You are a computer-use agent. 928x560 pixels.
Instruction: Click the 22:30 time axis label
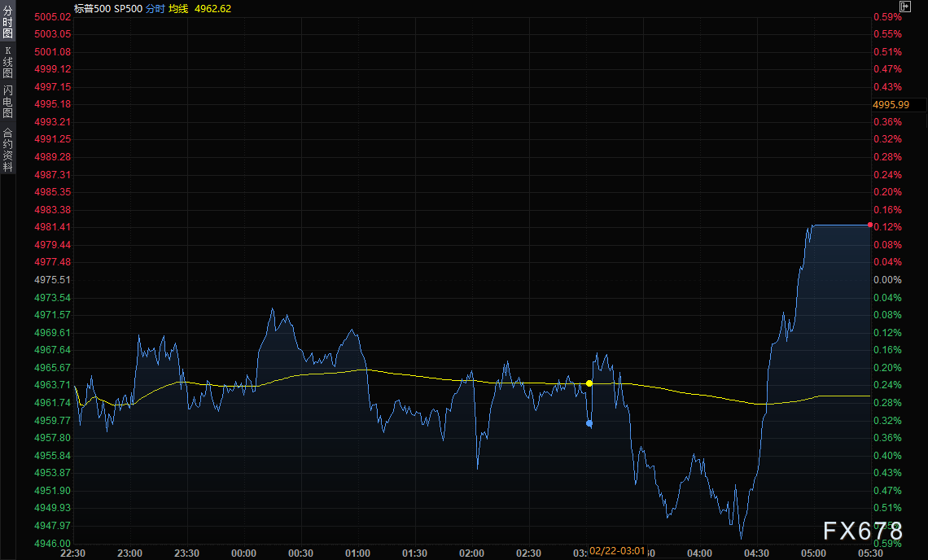73,553
